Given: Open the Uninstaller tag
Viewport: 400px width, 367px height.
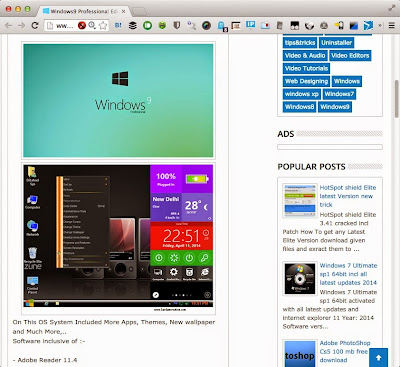Looking at the screenshot, I should pos(336,43).
